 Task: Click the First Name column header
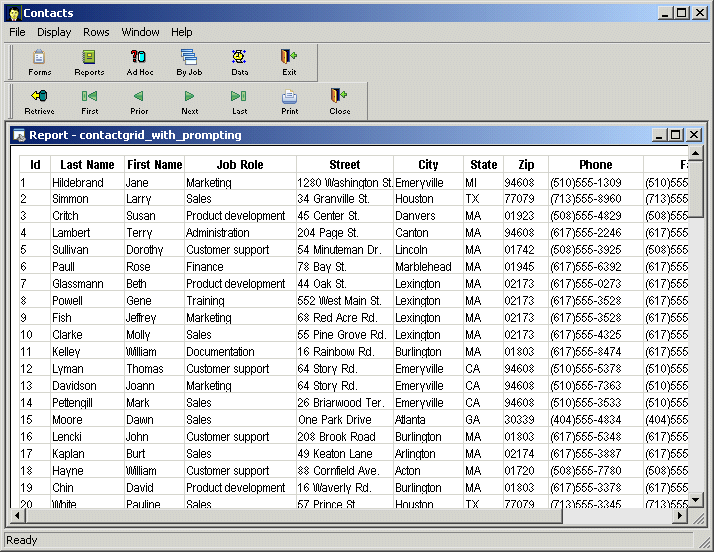pyautogui.click(x=154, y=164)
